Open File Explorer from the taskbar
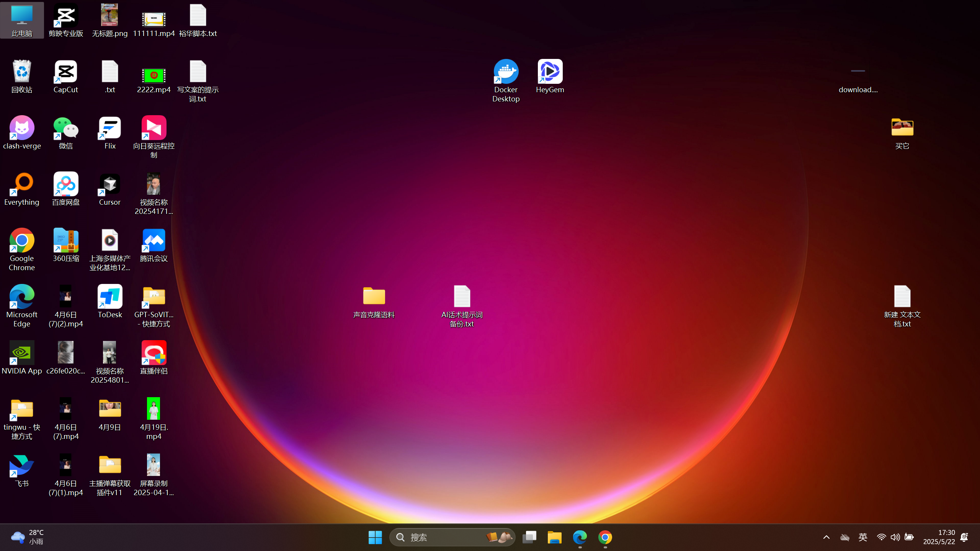Image resolution: width=980 pixels, height=551 pixels. point(554,537)
